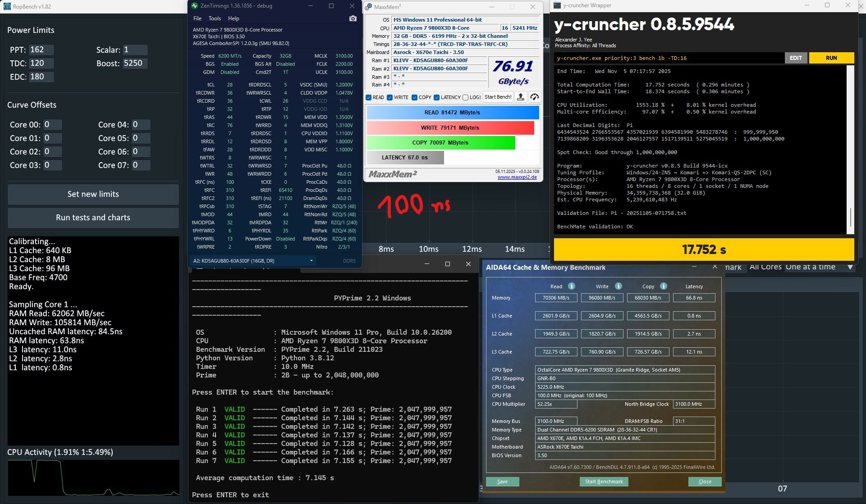Click info icon next to Write column
Screen dimensions: 866x504
pyautogui.click(x=618, y=286)
